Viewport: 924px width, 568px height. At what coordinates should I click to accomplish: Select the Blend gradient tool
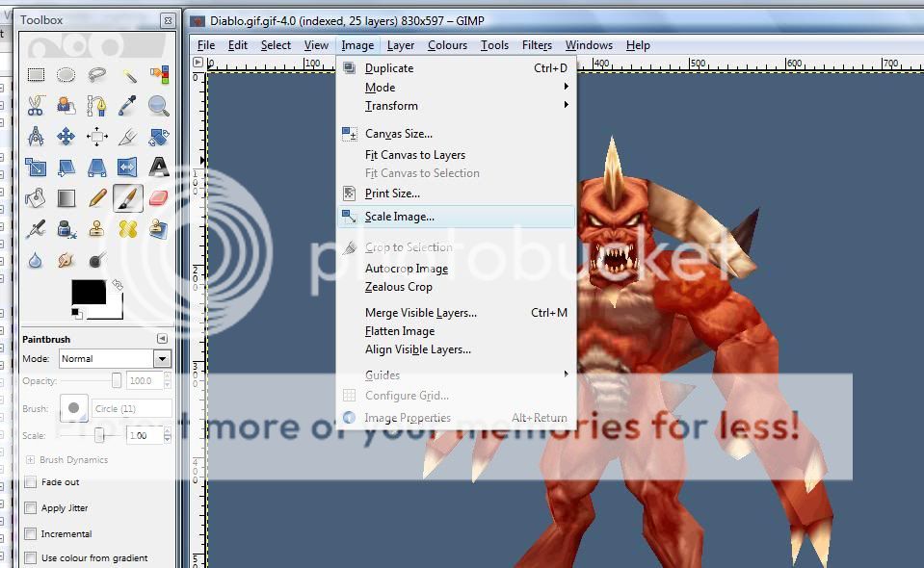pyautogui.click(x=66, y=197)
